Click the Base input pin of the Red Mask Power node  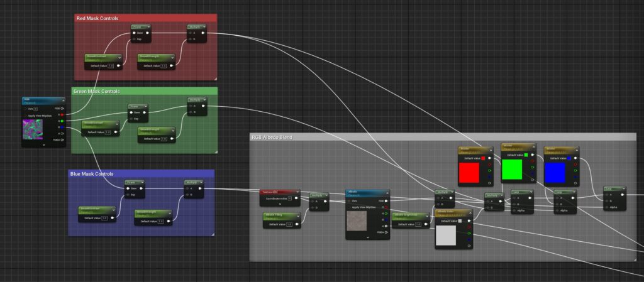click(x=135, y=33)
